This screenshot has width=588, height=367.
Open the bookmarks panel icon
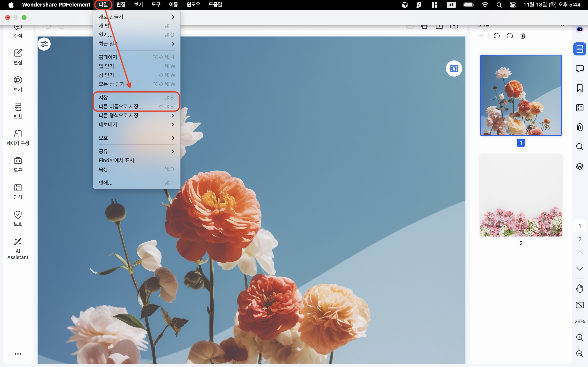point(579,88)
